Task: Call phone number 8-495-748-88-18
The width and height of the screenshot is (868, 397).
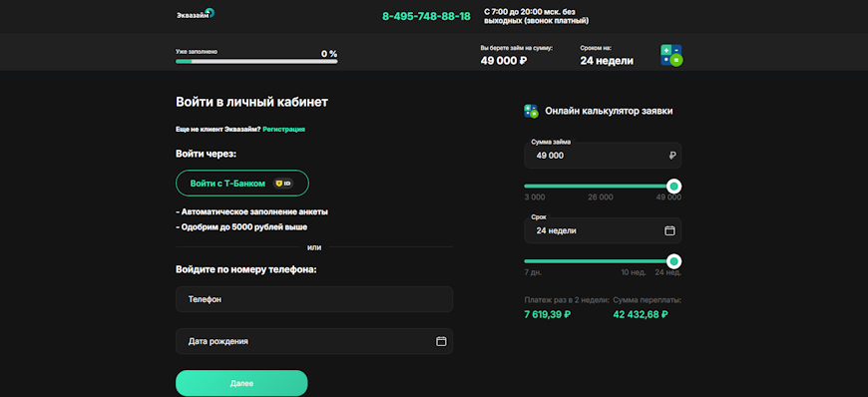Action: point(426,16)
